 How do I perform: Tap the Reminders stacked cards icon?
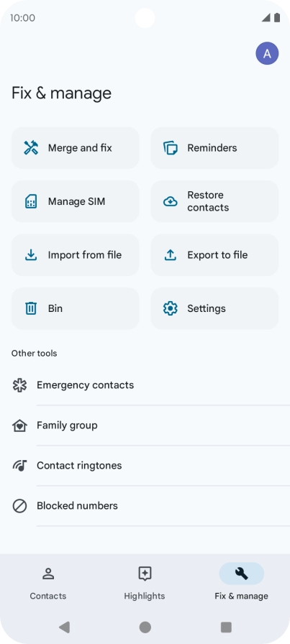(171, 148)
